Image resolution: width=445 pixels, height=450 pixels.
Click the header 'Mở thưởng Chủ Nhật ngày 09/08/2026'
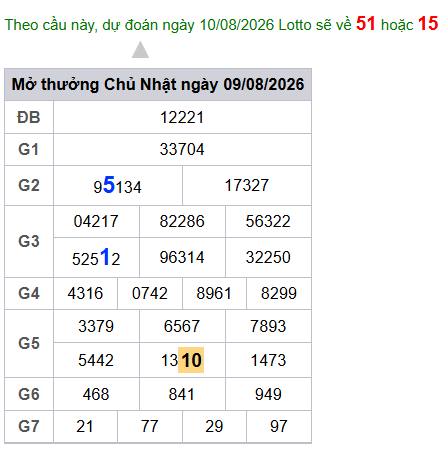[158, 84]
